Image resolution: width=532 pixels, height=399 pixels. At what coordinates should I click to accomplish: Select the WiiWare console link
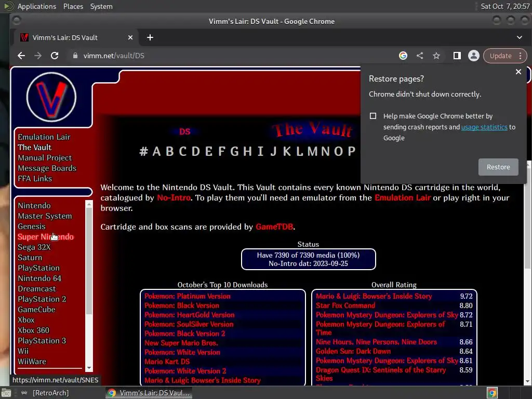tap(32, 362)
